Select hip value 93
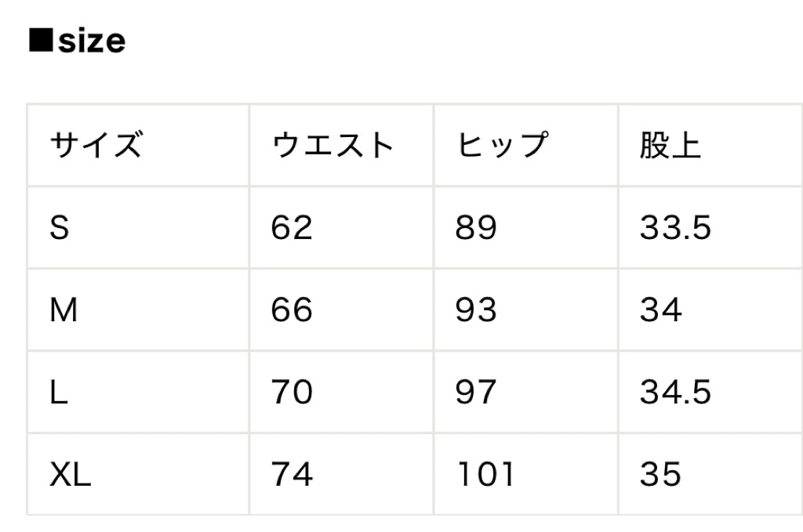The height and width of the screenshot is (532, 803). [x=476, y=311]
